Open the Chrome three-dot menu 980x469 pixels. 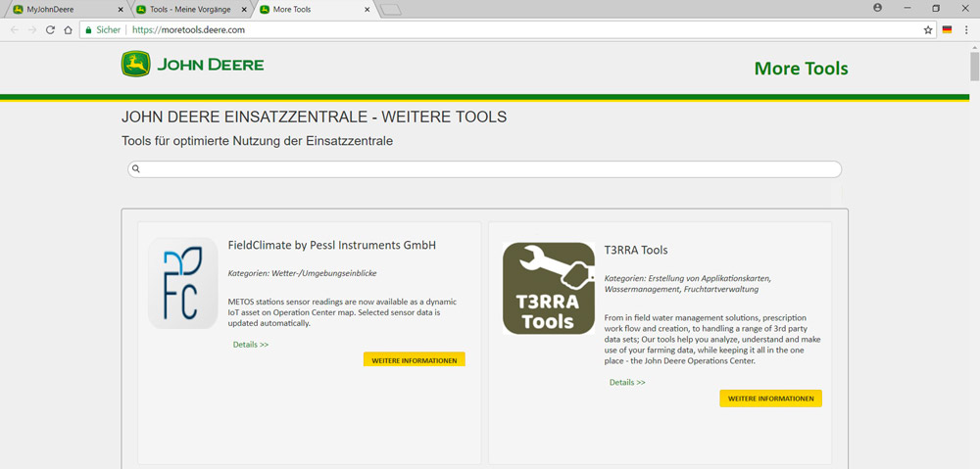point(966,30)
